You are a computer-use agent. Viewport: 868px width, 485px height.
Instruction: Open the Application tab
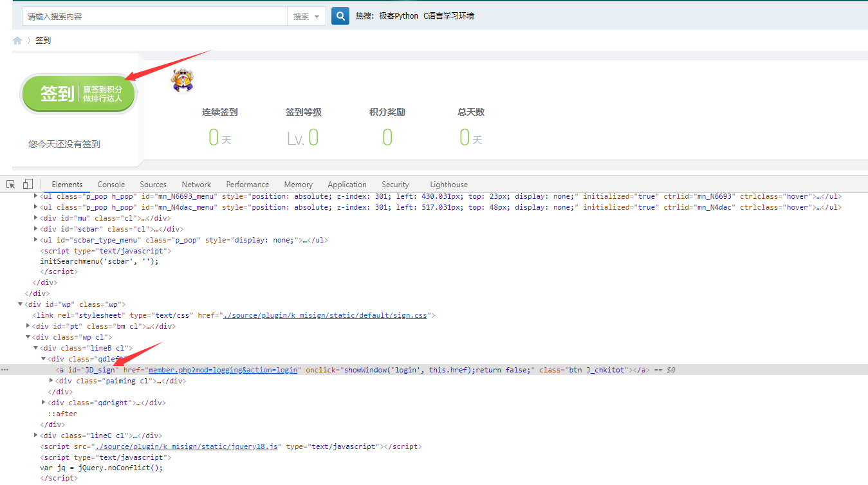tap(347, 185)
